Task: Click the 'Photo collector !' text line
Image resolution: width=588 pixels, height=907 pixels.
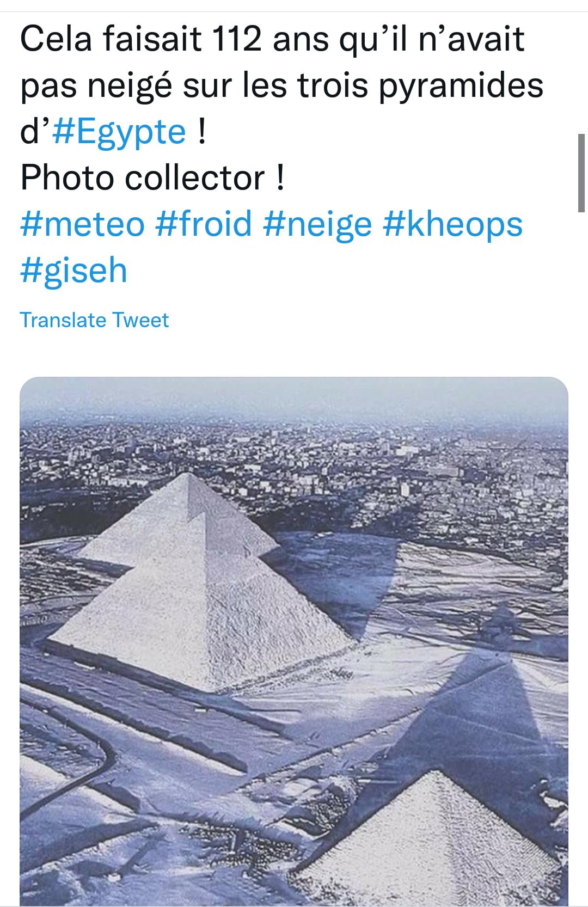Action: [152, 177]
